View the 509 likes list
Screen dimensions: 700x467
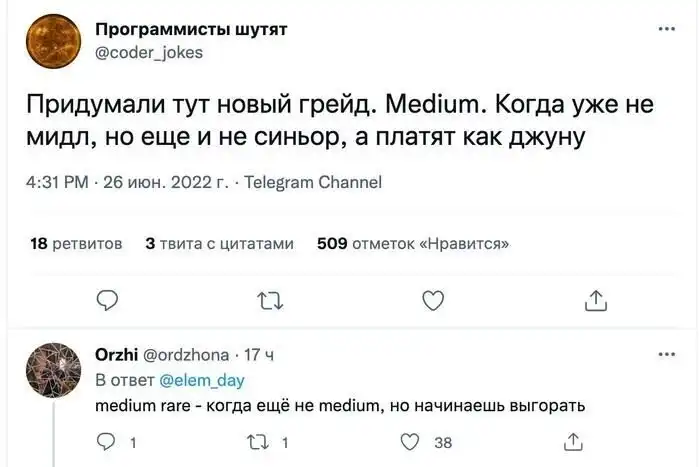pos(413,243)
